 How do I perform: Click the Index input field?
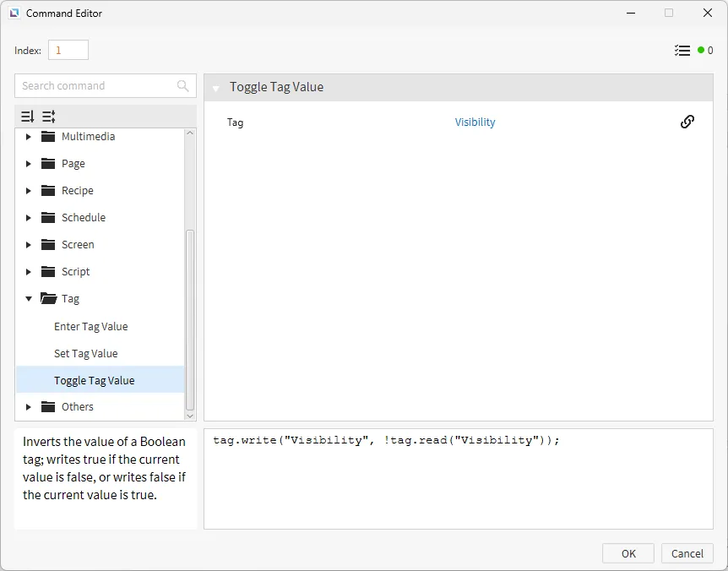coord(68,51)
